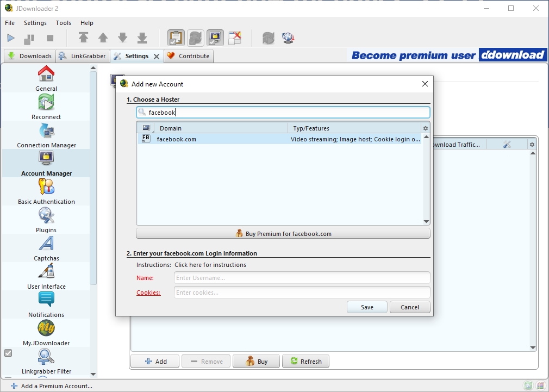The height and width of the screenshot is (392, 549).
Task: Click the tools column header in accounts table
Action: coord(507,144)
